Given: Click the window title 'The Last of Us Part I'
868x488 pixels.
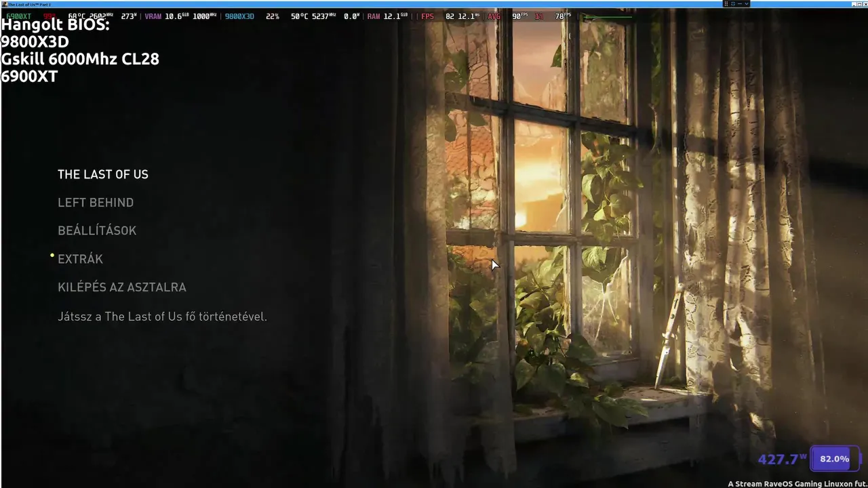Looking at the screenshot, I should [x=29, y=4].
